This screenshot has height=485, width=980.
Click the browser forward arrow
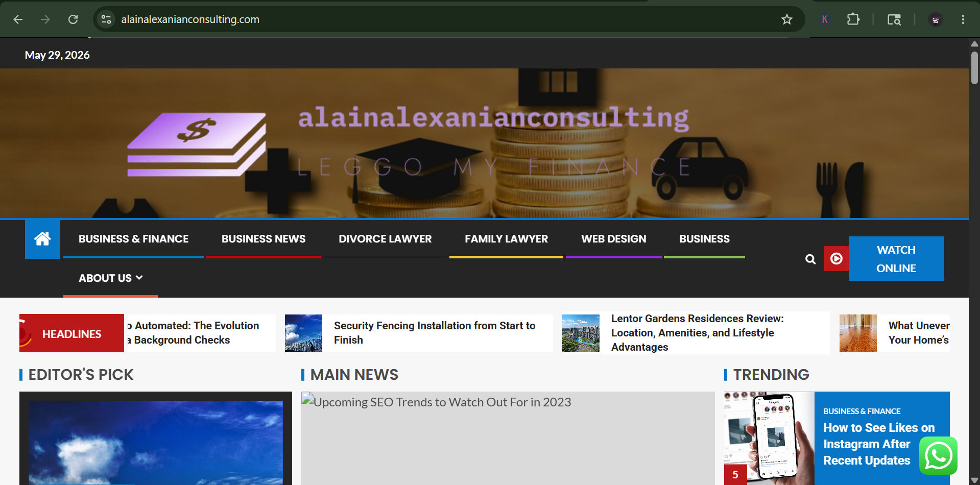(45, 19)
